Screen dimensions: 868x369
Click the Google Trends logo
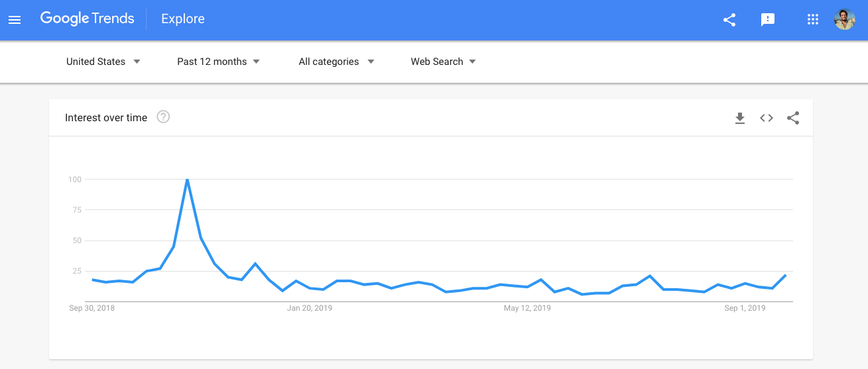[x=88, y=19]
